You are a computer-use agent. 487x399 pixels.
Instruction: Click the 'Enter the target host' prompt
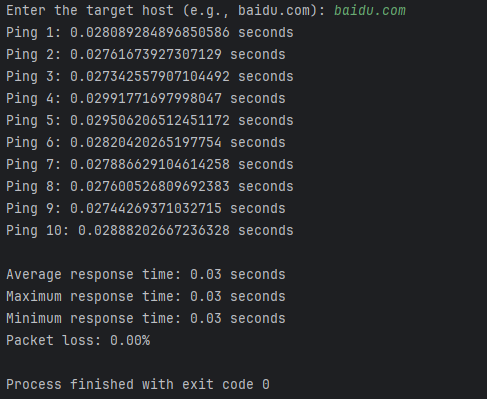166,11
